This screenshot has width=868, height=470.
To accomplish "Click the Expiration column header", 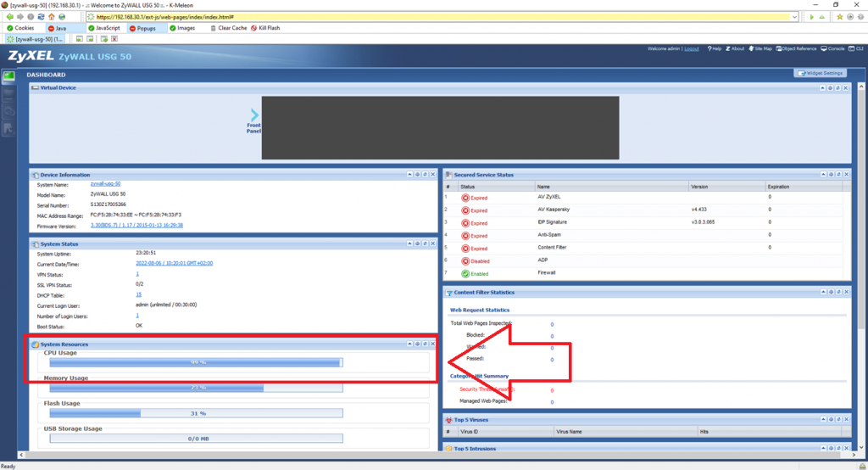I will point(804,187).
